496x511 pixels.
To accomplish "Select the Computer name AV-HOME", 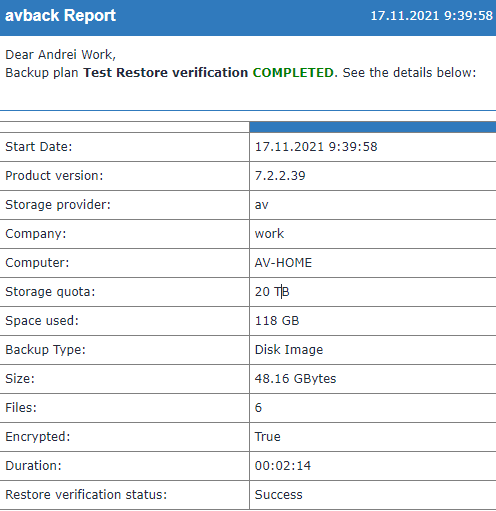I will 283,263.
